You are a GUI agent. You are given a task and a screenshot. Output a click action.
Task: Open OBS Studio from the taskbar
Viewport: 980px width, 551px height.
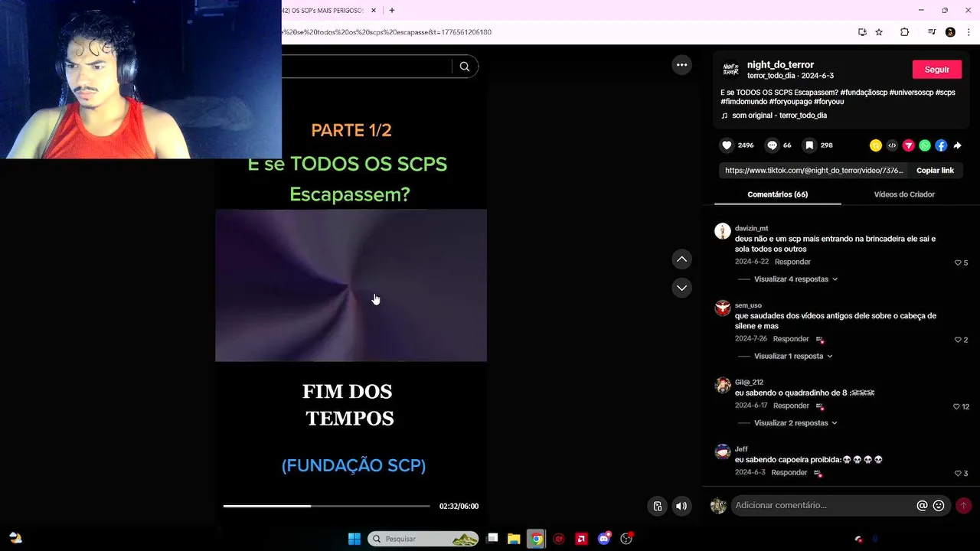coord(626,539)
